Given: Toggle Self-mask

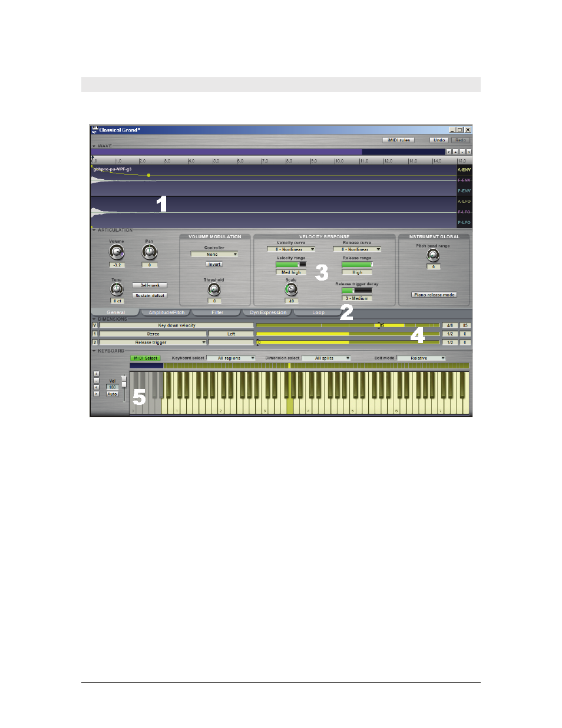Looking at the screenshot, I should [150, 285].
